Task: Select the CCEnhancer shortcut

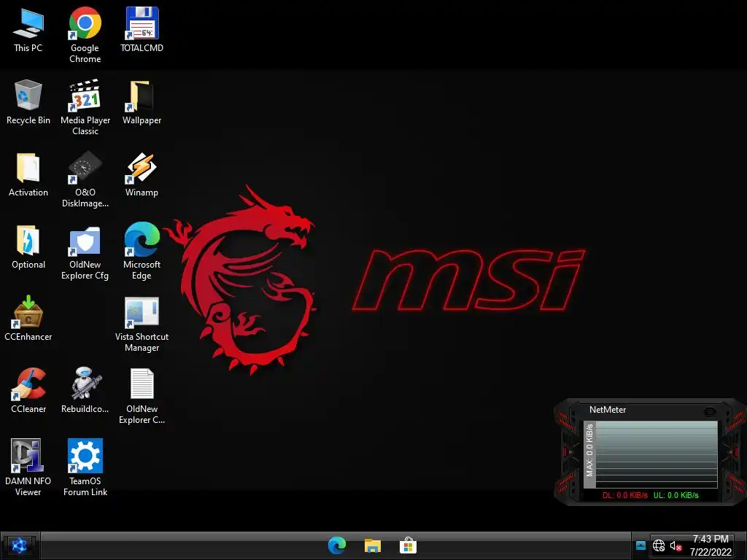Action: [28, 319]
